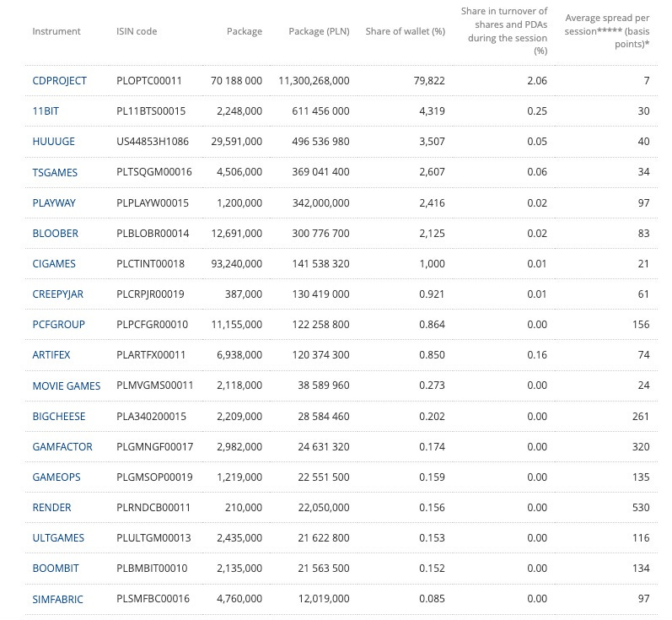Screen dimensions: 672x620
Task: Click turnover share value 2.06
Action: [x=537, y=81]
